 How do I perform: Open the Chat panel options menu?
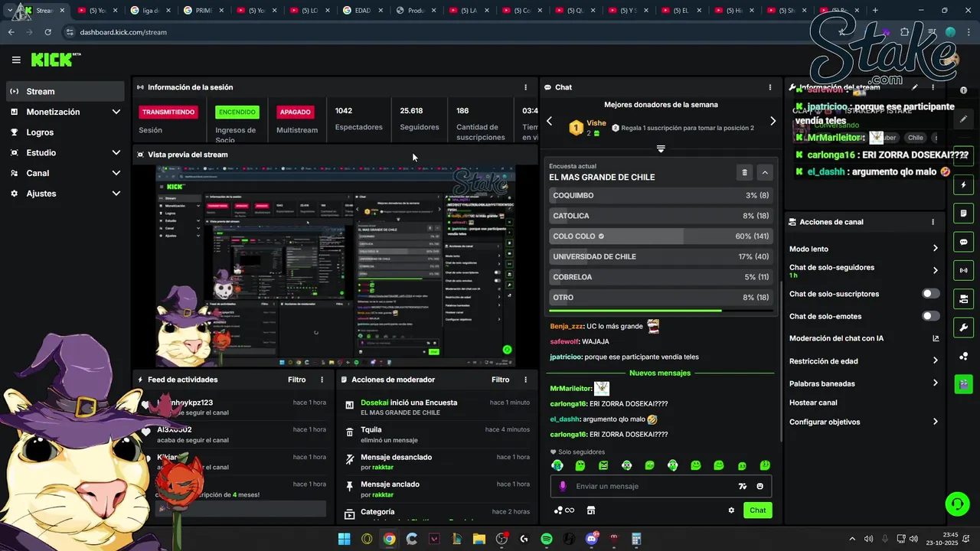coord(770,87)
